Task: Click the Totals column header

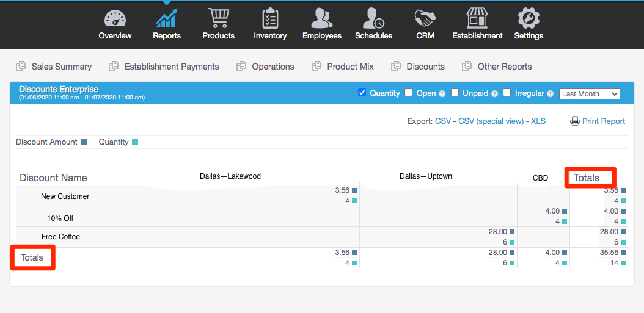Action: click(x=587, y=178)
